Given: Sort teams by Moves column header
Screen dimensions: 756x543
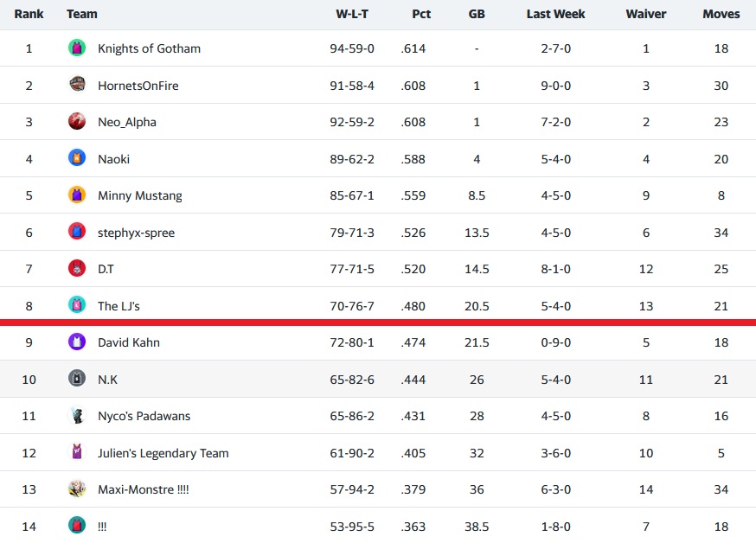Looking at the screenshot, I should (x=721, y=14).
